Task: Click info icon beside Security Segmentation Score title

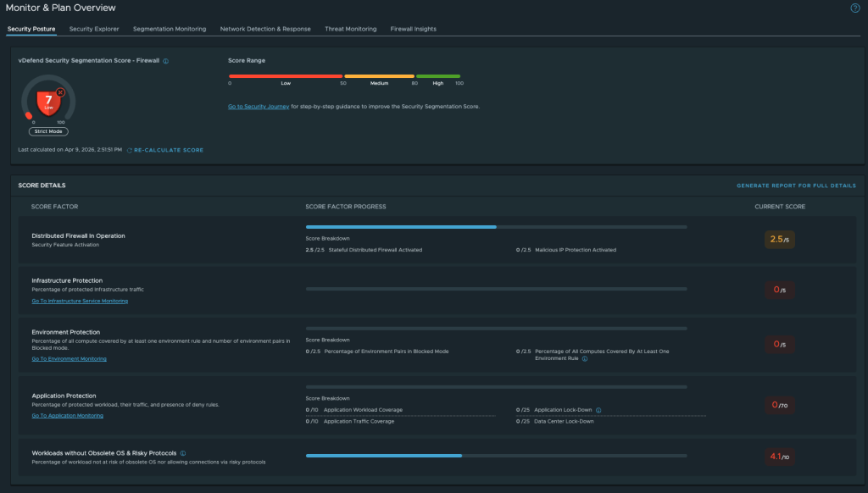Action: [166, 61]
